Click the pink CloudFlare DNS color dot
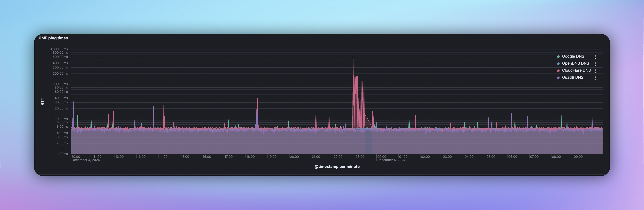 [558, 70]
